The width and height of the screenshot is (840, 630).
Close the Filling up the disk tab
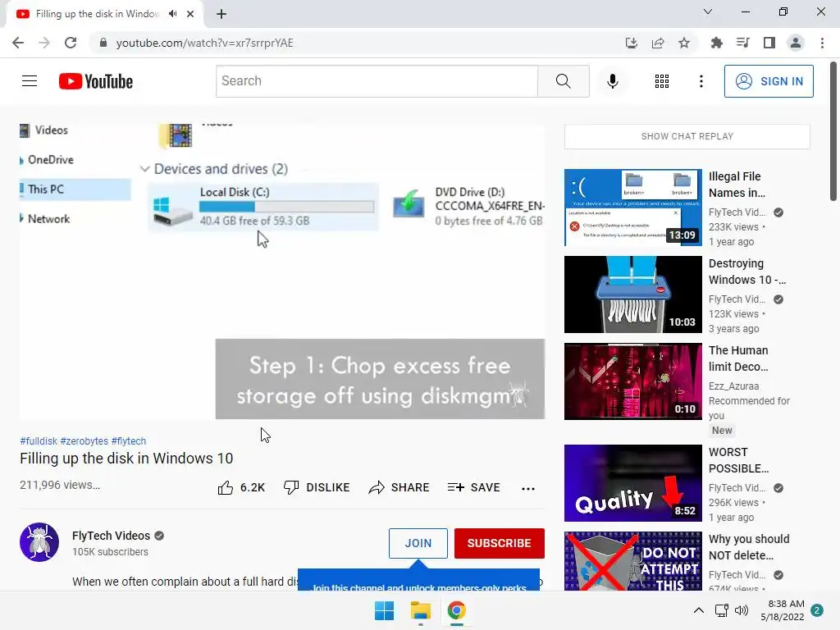point(190,14)
